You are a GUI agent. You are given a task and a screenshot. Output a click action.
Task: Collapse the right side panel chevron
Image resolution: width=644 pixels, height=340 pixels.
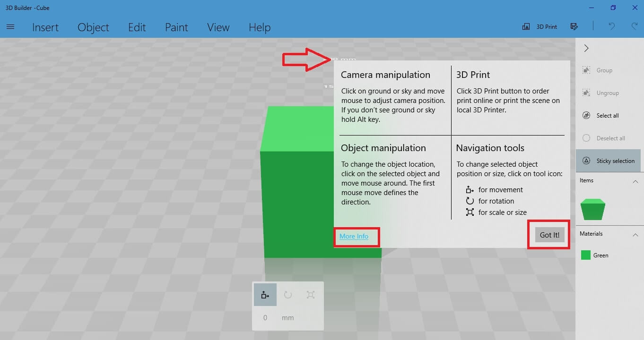586,48
